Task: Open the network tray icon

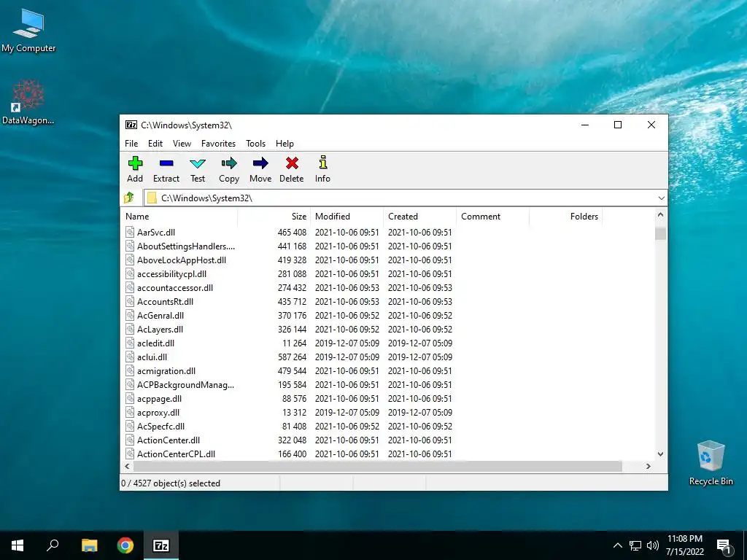Action: 635,545
